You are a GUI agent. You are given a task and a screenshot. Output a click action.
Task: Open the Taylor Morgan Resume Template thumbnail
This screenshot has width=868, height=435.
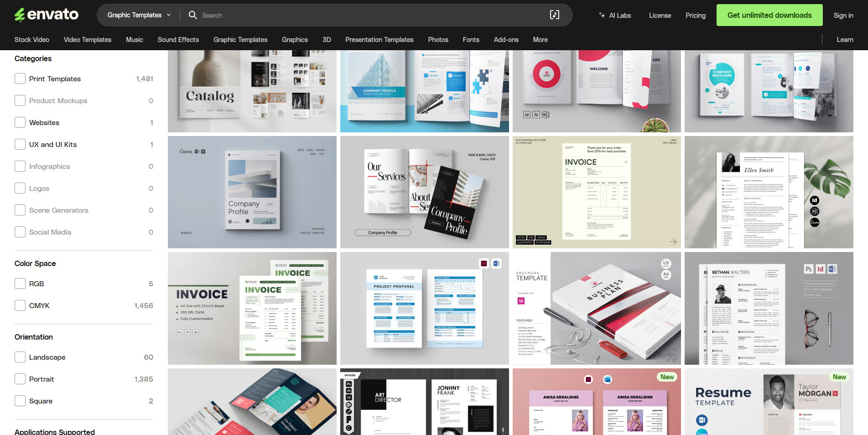tap(769, 402)
